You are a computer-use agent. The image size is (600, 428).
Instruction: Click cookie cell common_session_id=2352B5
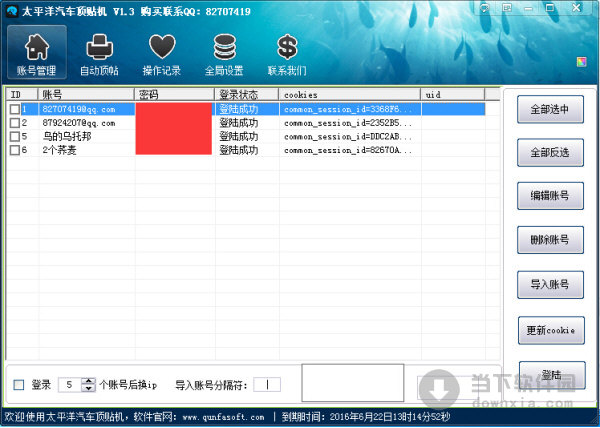tap(348, 123)
